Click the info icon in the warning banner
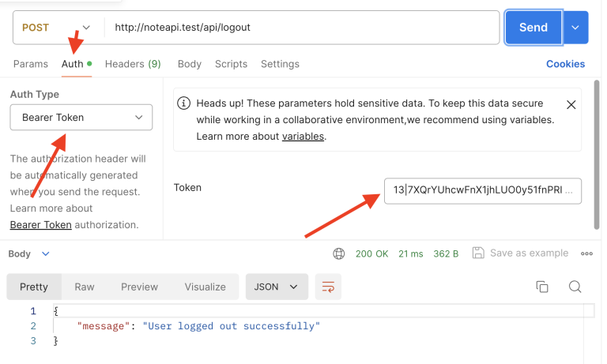 (183, 103)
